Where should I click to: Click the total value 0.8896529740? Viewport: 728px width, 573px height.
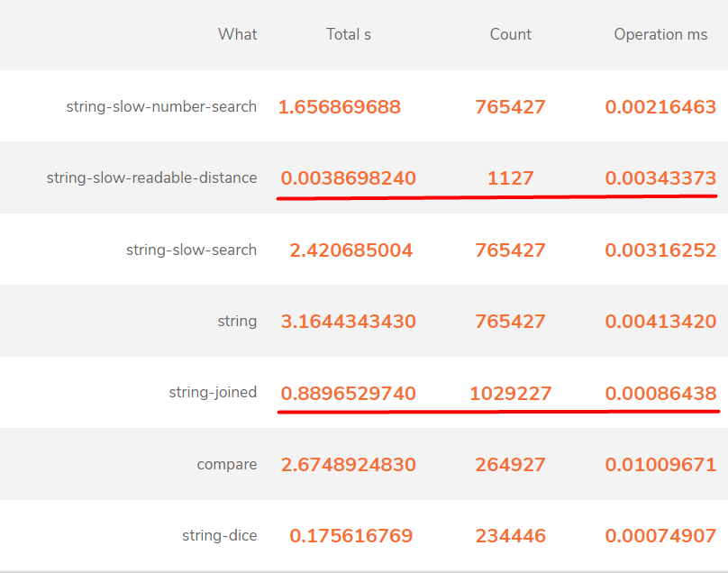point(348,393)
